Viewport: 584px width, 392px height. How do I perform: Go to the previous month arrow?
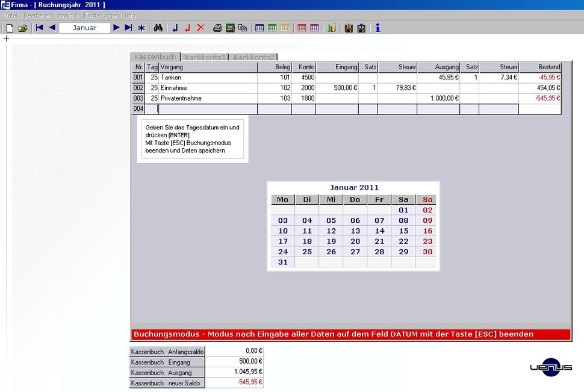coord(52,28)
